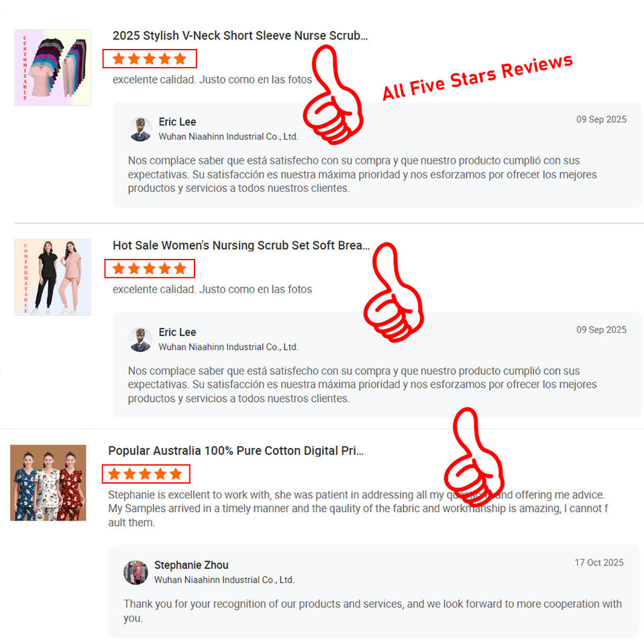Click star rating of Pure Cotton Digital review

pos(146,474)
